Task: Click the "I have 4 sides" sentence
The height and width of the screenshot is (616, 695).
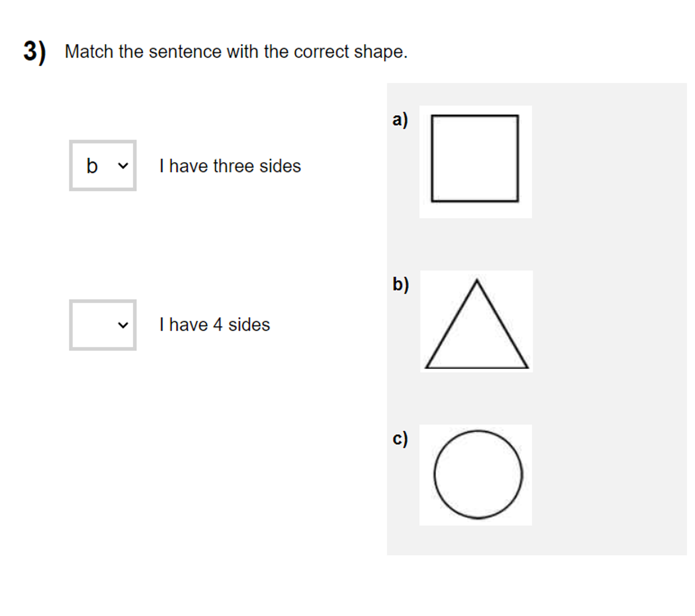Action: [214, 325]
